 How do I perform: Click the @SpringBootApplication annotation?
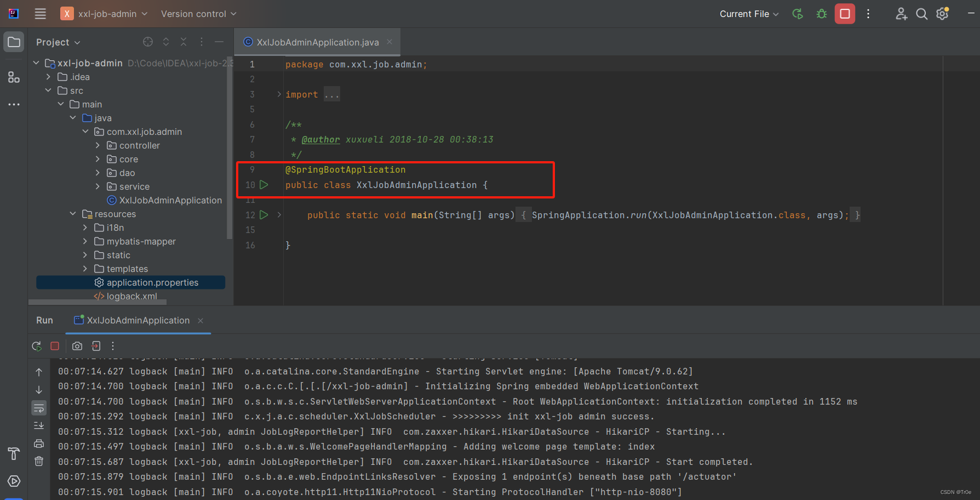(345, 170)
